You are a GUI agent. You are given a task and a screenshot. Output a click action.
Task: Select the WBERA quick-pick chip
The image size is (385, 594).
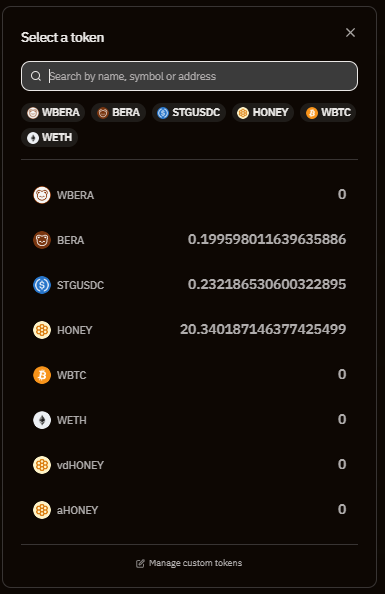[53, 113]
